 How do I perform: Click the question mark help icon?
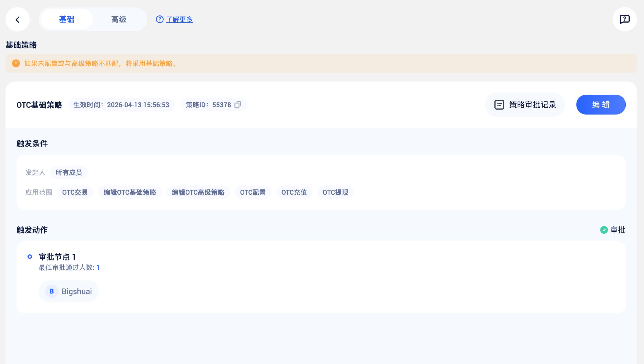(x=159, y=19)
